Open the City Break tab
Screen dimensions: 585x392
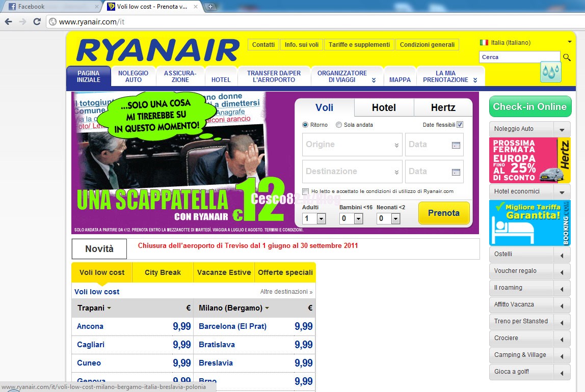click(x=163, y=272)
